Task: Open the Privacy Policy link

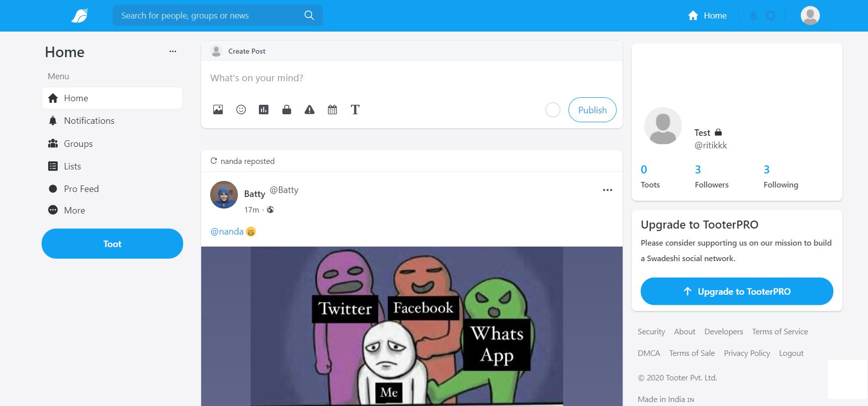Action: pos(747,353)
